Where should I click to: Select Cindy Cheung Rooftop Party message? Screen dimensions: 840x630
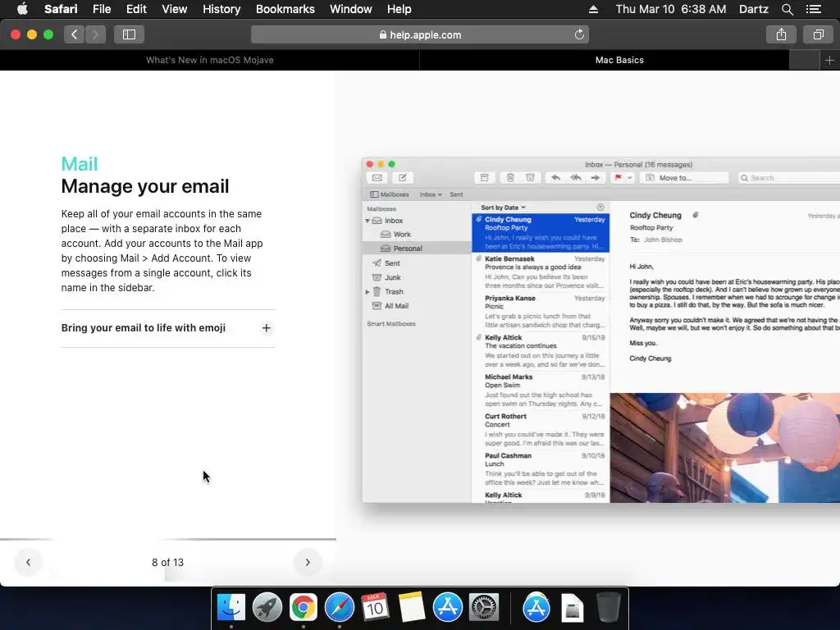pyautogui.click(x=541, y=232)
